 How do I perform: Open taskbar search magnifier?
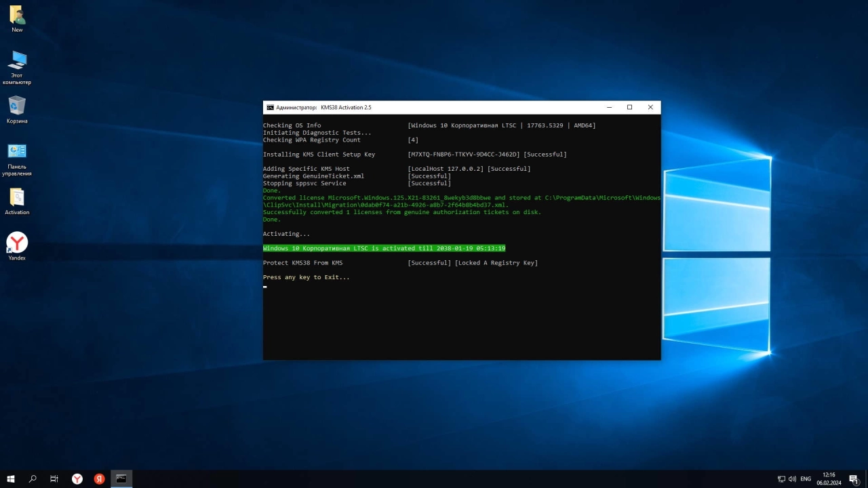point(33,479)
